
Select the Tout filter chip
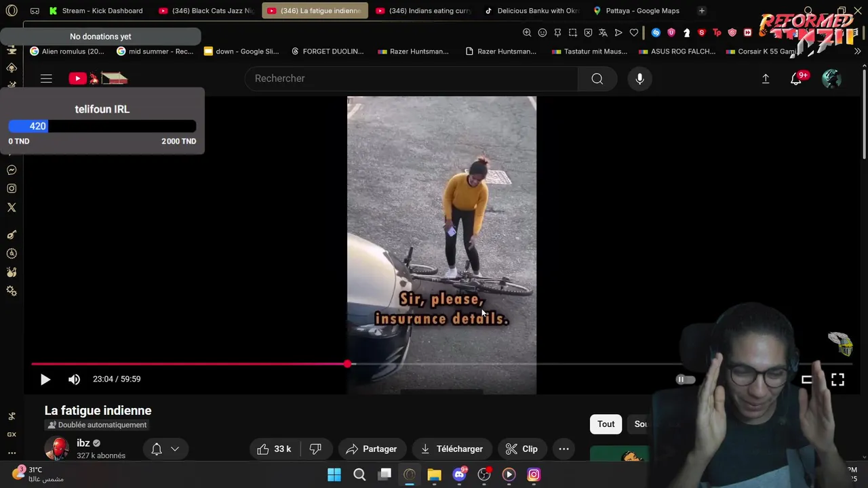[x=606, y=424]
